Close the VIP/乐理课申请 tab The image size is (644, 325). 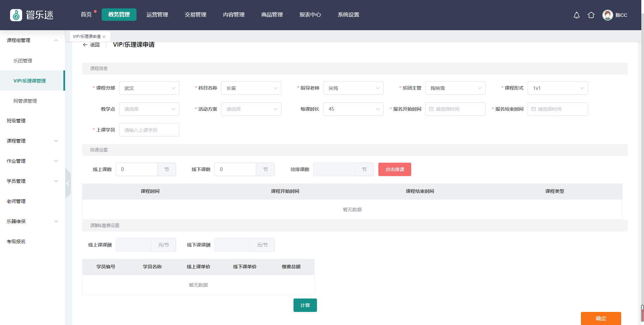click(x=104, y=37)
